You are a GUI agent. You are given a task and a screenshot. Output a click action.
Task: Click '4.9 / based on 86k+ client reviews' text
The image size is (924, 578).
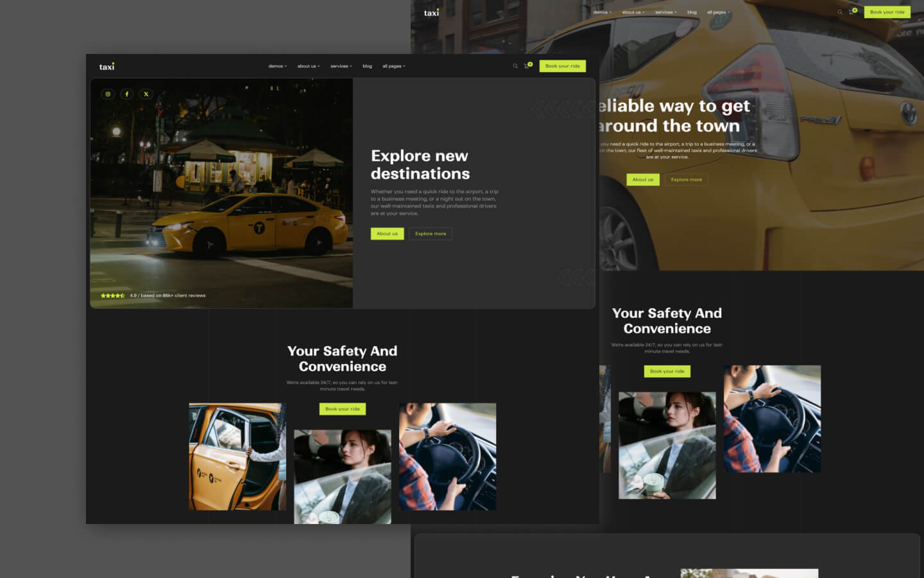click(x=167, y=295)
